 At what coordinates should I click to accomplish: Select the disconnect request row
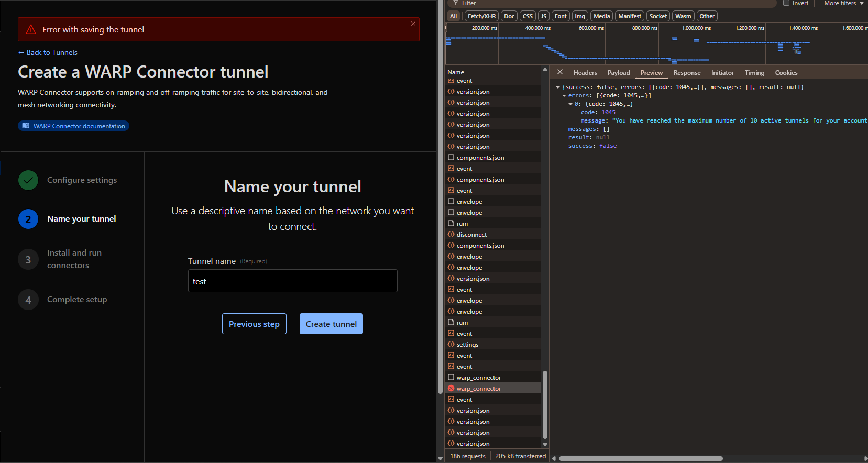click(x=493, y=234)
